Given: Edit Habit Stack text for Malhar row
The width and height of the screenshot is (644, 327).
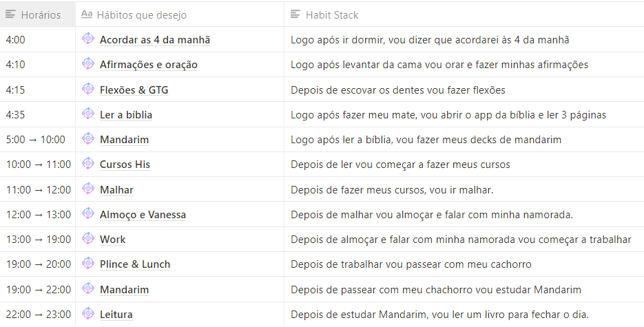Looking at the screenshot, I should pyautogui.click(x=392, y=190).
